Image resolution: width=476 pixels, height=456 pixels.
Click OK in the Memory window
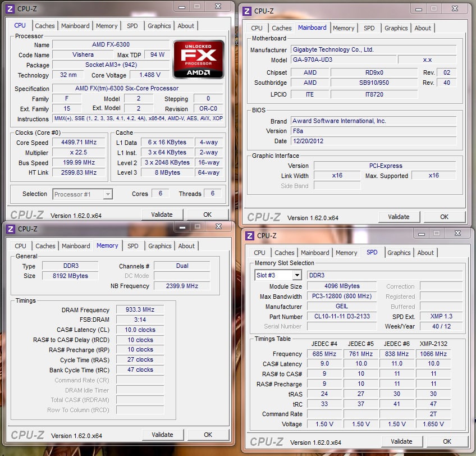(x=208, y=435)
